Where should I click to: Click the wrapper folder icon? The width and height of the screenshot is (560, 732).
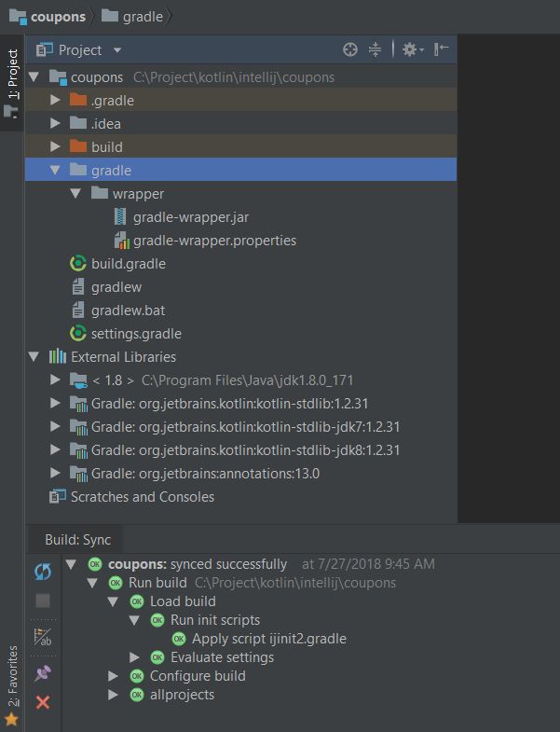tap(100, 193)
